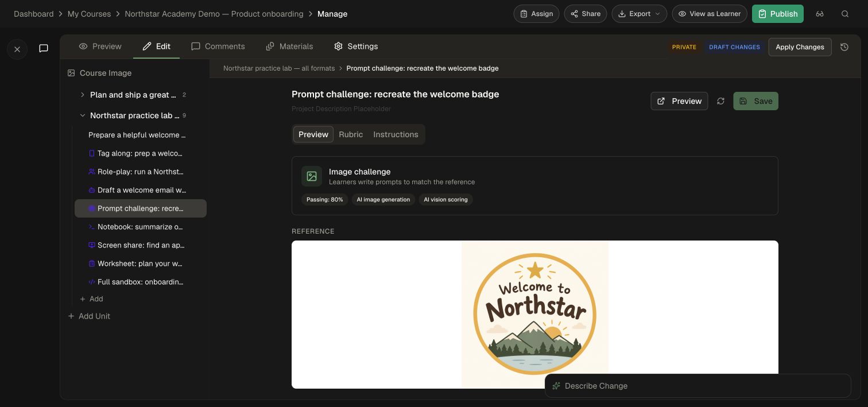Click the Preview button with external link icon
The width and height of the screenshot is (868, 407).
click(679, 101)
